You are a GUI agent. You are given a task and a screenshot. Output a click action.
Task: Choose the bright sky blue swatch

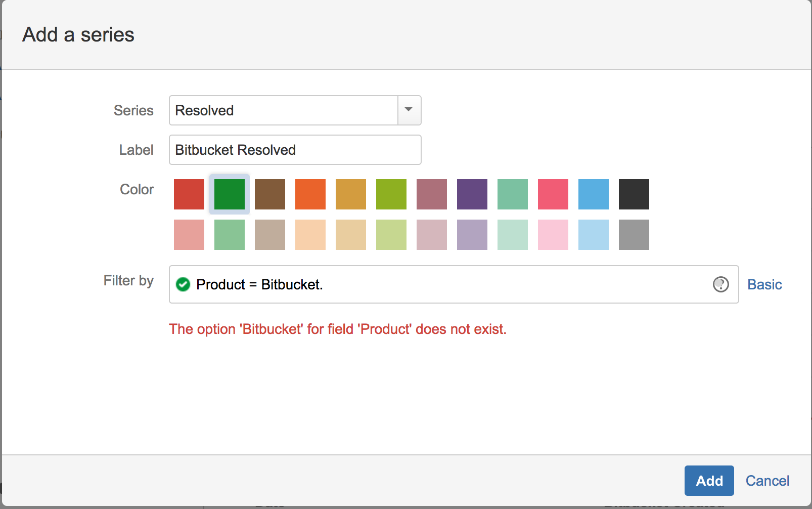point(594,194)
